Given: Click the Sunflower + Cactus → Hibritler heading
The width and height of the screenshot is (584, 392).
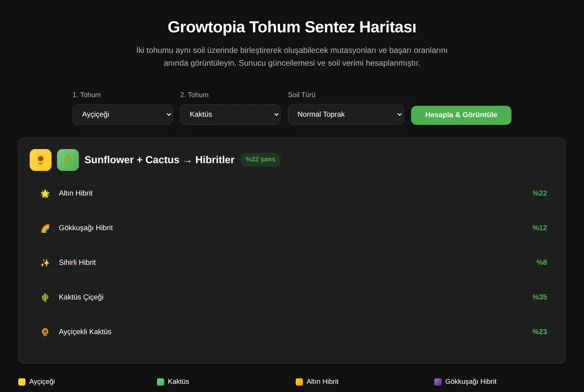Looking at the screenshot, I should 160,160.
